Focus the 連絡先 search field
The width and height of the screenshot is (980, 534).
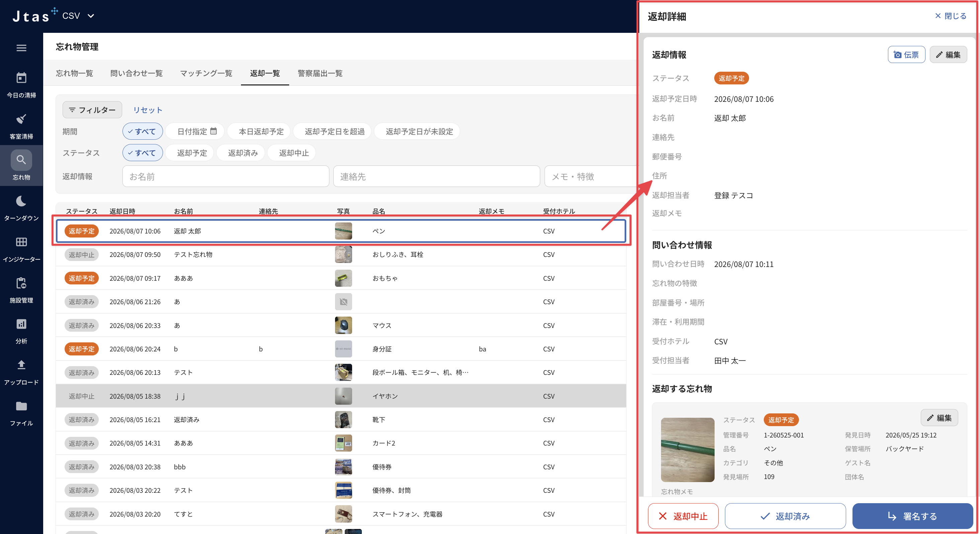tap(436, 176)
